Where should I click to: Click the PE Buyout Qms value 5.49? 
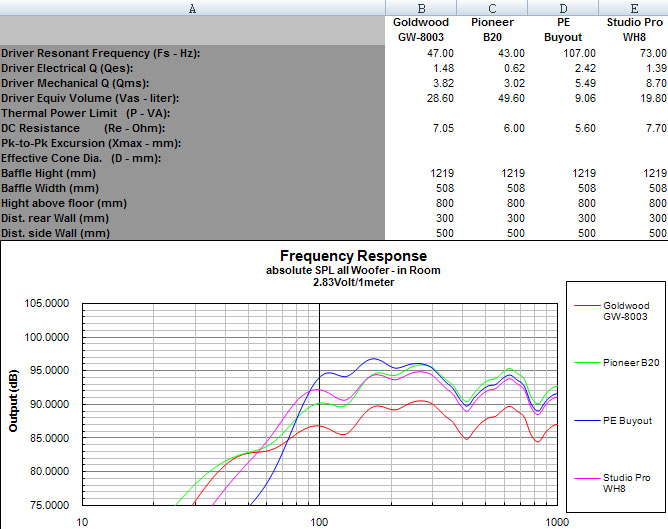click(x=585, y=83)
